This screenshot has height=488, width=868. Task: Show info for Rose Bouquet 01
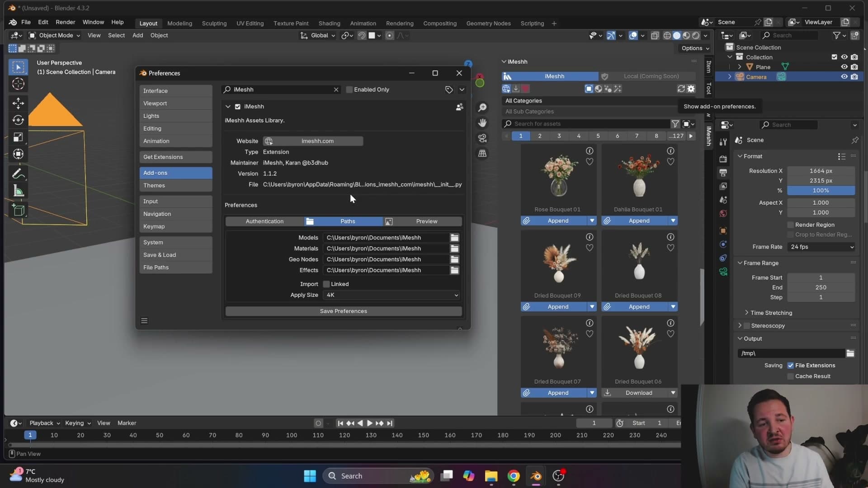(x=590, y=150)
